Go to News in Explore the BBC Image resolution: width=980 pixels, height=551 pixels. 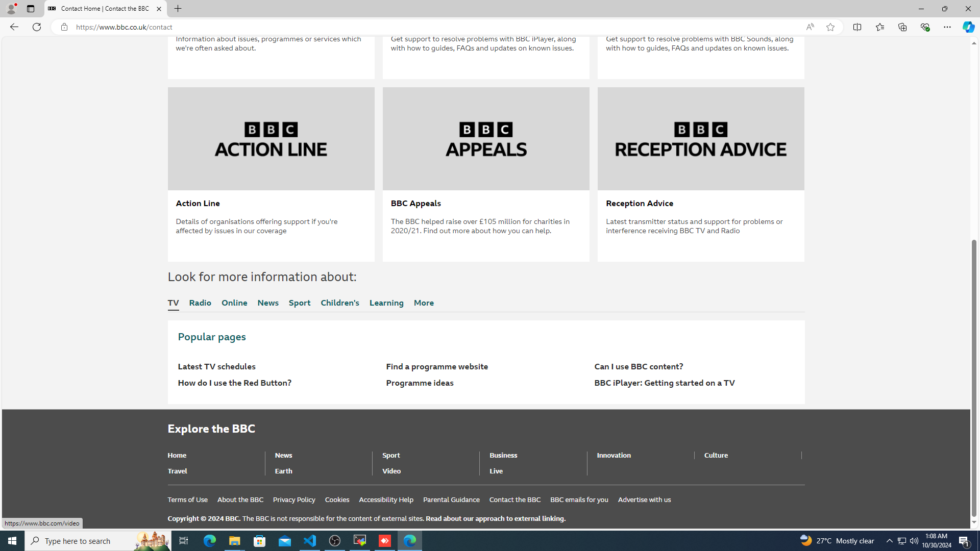click(x=284, y=456)
